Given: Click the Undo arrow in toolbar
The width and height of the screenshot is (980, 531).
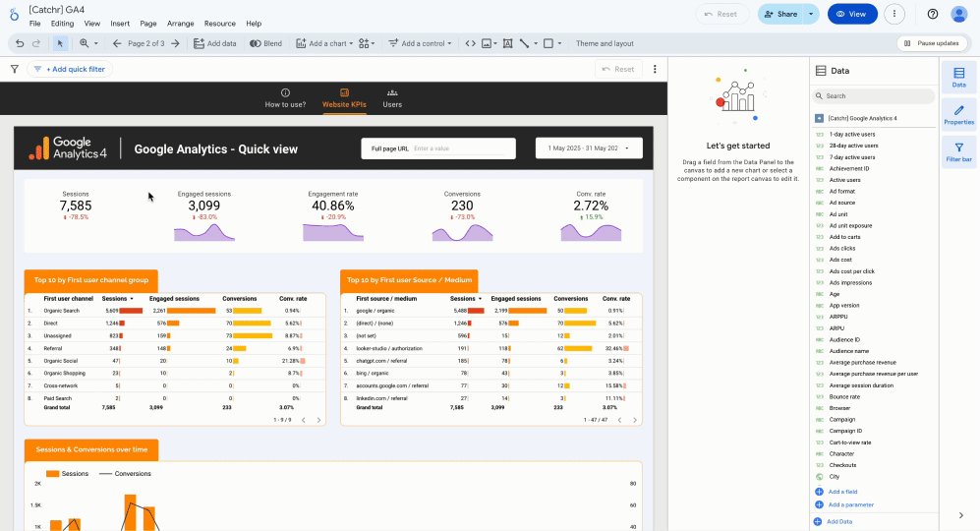Looking at the screenshot, I should point(20,44).
